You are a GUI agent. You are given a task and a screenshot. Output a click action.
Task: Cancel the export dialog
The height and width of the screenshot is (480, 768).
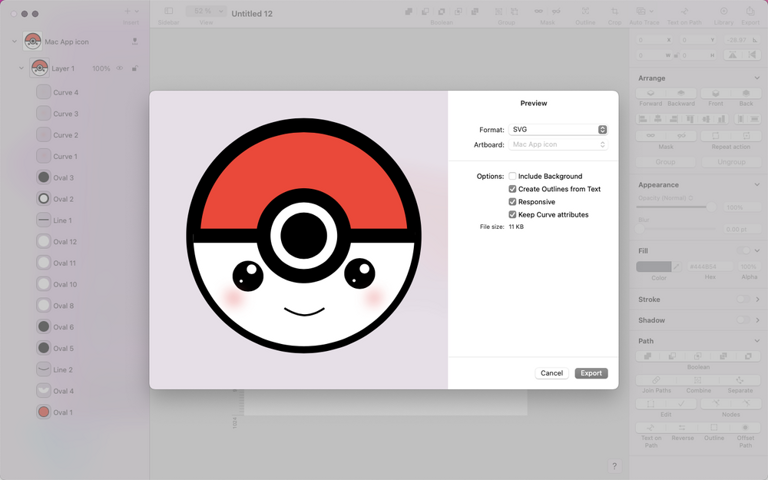(x=552, y=373)
